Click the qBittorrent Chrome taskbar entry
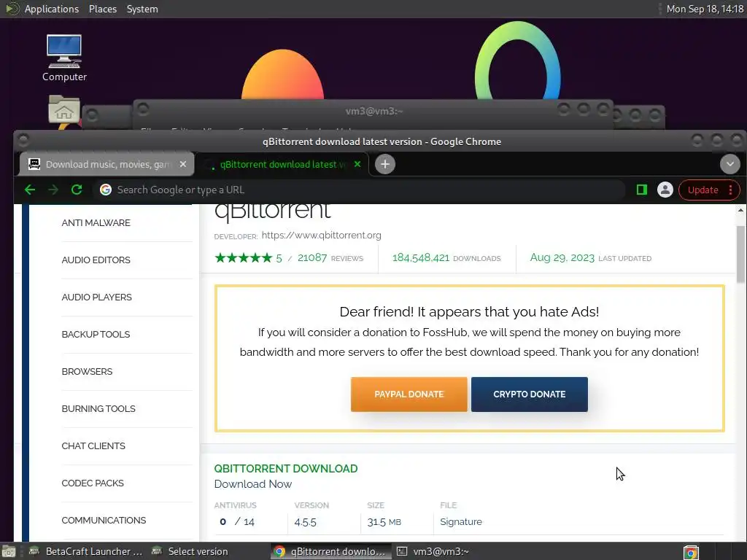This screenshot has width=747, height=560. 331,551
